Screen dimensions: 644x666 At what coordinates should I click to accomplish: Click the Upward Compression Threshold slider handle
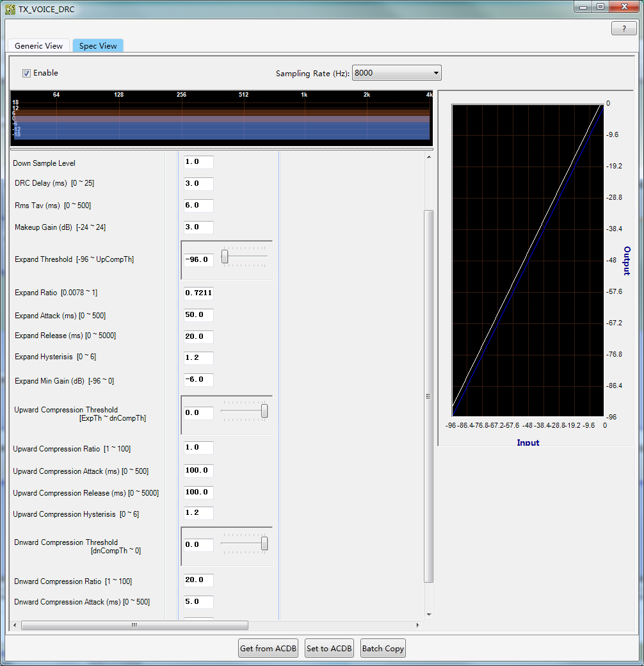(264, 410)
